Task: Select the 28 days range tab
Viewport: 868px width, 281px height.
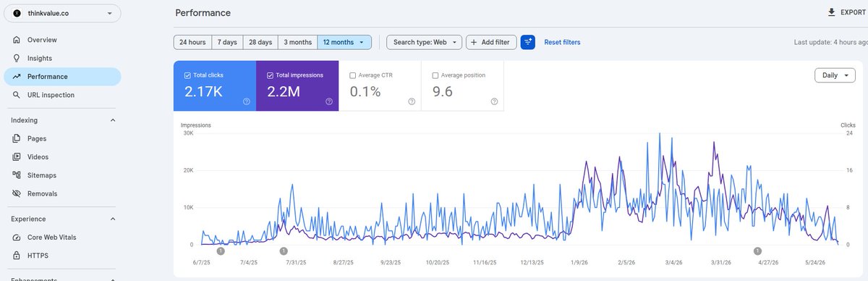Action: pyautogui.click(x=260, y=42)
